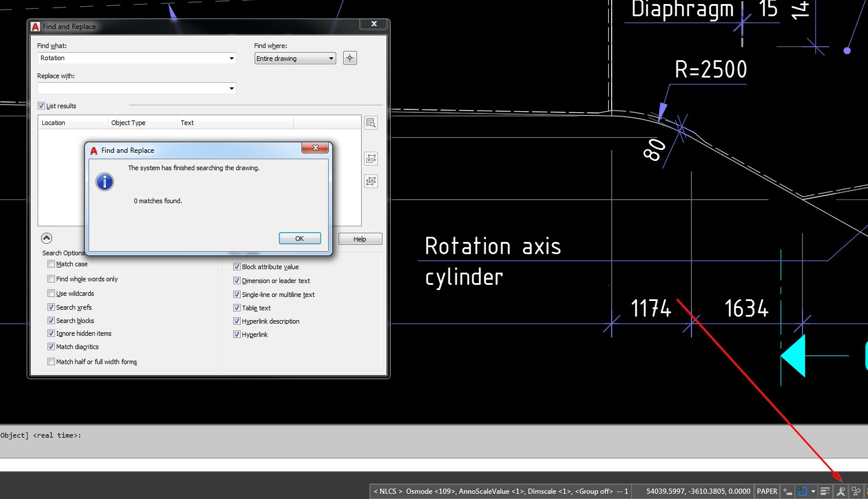This screenshot has height=499, width=868.
Task: Open the Entire drawing dropdown under Find where
Action: tap(331, 58)
